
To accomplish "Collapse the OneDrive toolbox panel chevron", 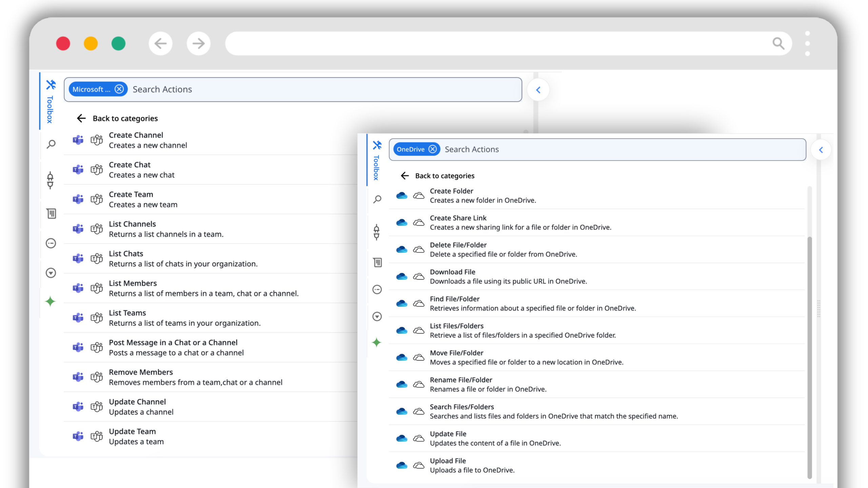I will (821, 150).
